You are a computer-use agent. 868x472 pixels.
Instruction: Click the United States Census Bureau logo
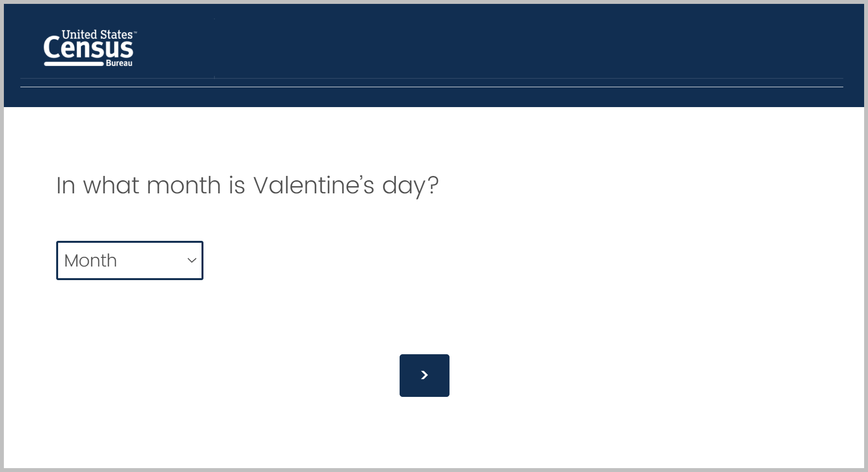(x=90, y=48)
